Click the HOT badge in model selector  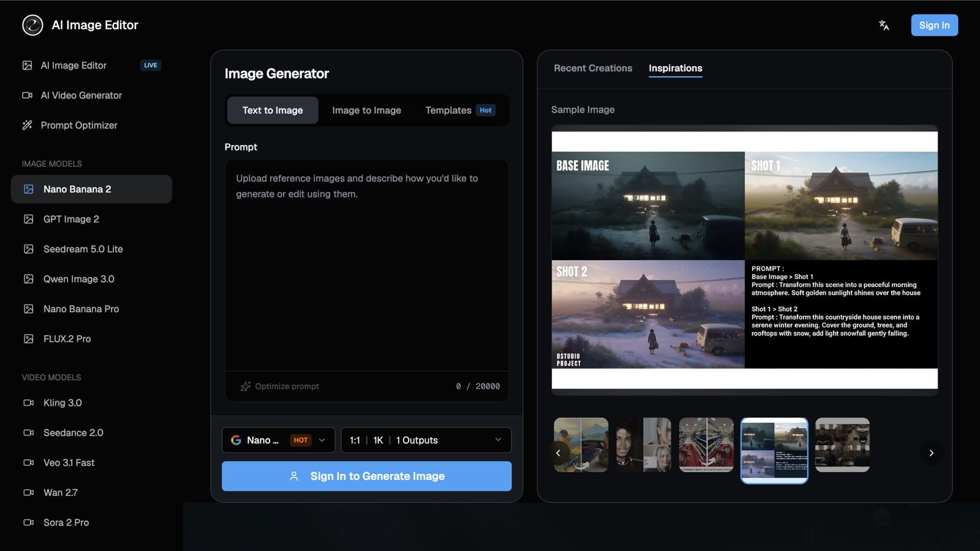301,440
